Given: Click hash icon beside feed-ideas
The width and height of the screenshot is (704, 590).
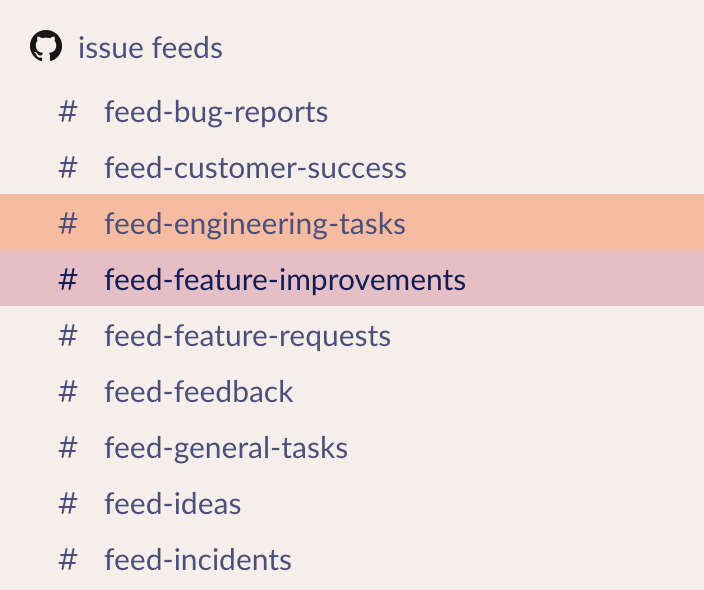Looking at the screenshot, I should point(68,504).
